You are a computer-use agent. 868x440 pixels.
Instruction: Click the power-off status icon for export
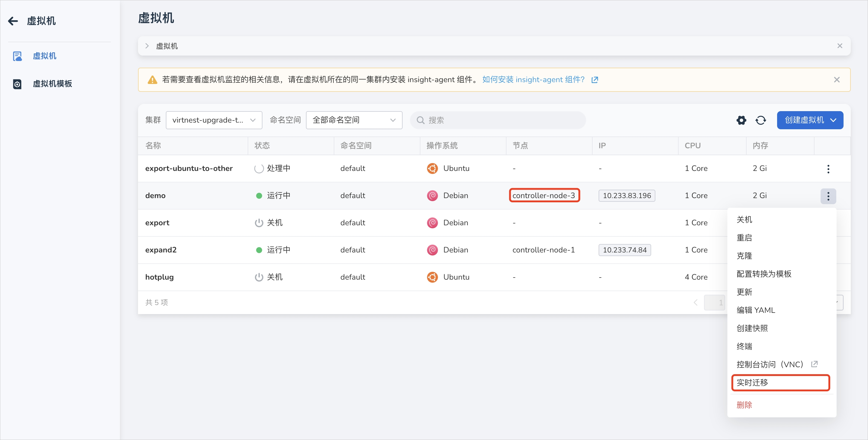[x=259, y=223]
